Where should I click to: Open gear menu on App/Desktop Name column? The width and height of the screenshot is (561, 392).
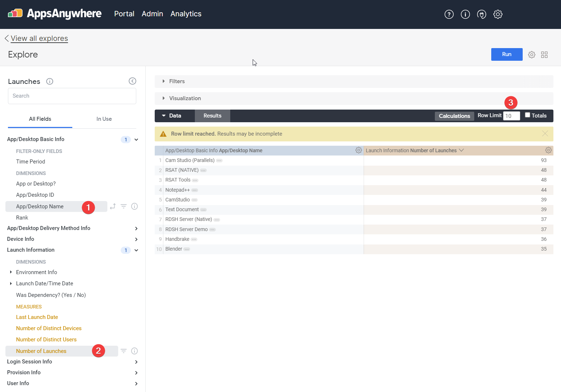358,150
